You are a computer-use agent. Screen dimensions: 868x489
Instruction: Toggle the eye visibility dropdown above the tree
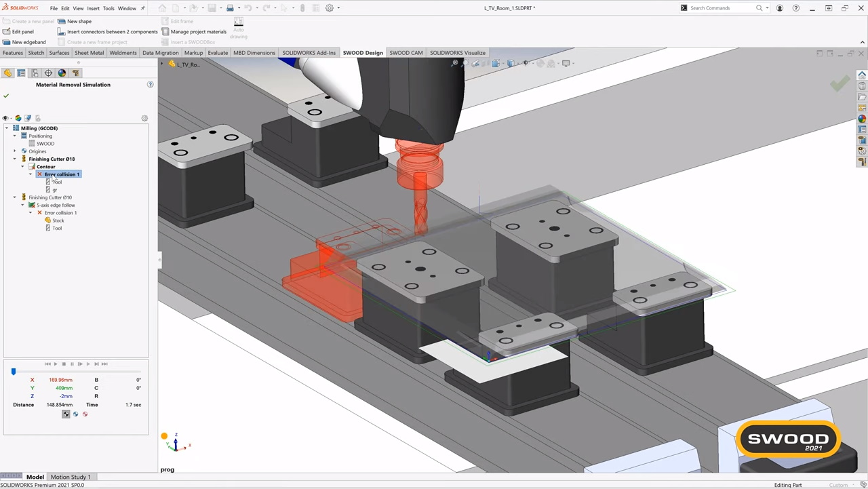pos(6,118)
